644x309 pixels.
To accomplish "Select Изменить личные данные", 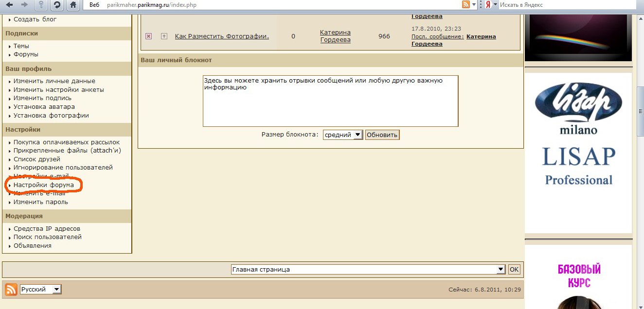I will [54, 81].
